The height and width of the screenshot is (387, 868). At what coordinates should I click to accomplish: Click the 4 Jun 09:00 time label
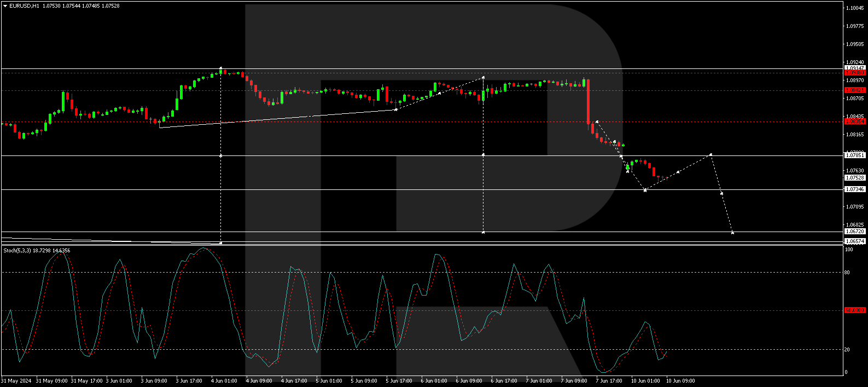259,381
